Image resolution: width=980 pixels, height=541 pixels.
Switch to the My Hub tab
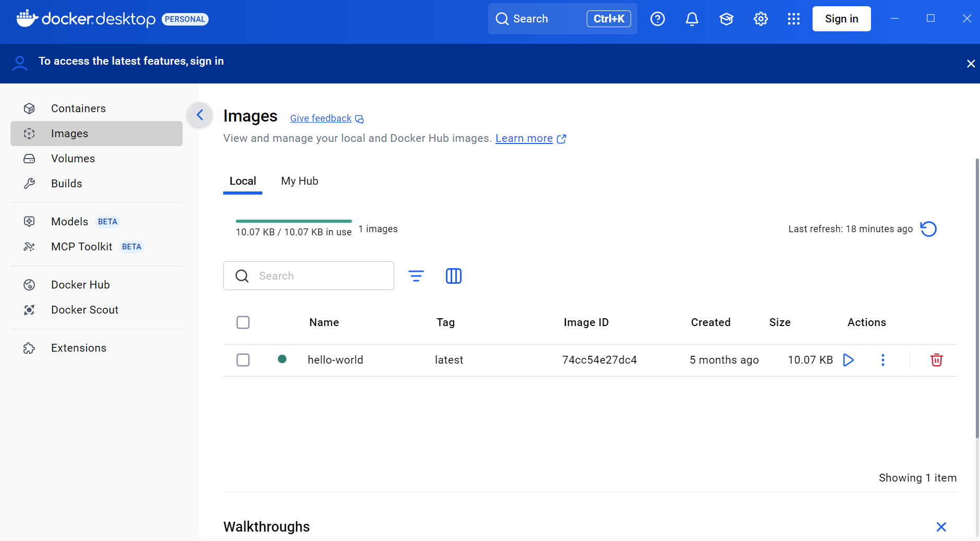point(299,181)
